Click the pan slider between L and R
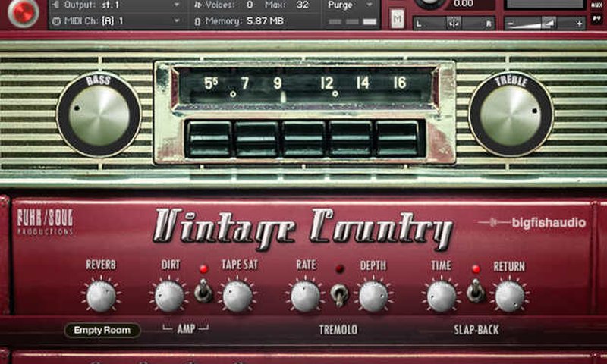Screen dimensions: 607x364 454,24
